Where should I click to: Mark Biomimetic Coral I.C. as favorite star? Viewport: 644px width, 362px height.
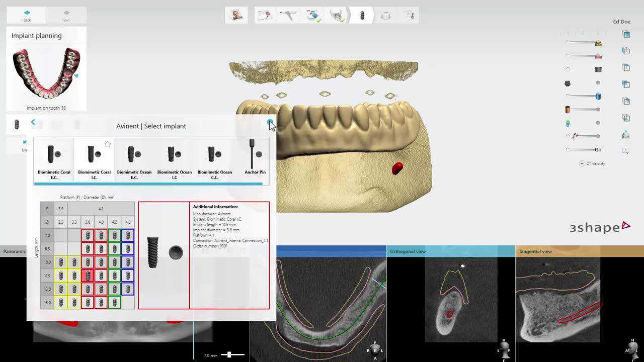[108, 144]
